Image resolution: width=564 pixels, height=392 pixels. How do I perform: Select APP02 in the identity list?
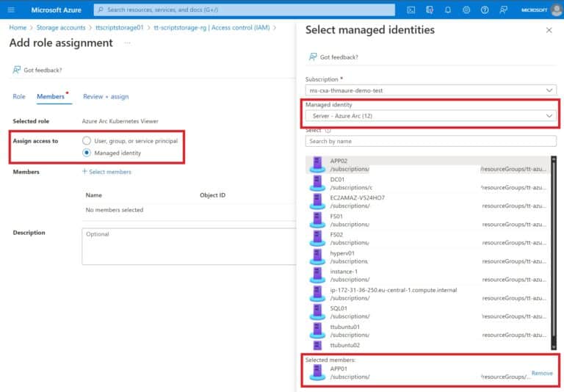(428, 164)
